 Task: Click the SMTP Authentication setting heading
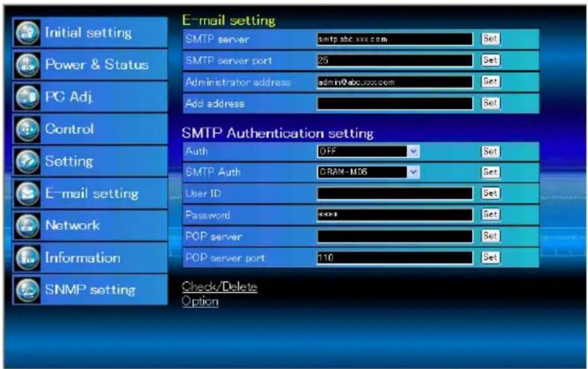[277, 133]
